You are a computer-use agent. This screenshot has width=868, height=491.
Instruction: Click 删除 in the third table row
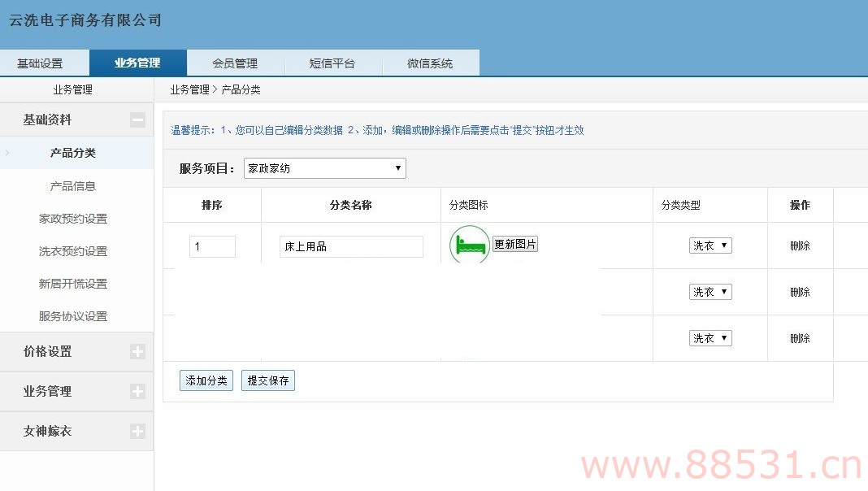[800, 338]
